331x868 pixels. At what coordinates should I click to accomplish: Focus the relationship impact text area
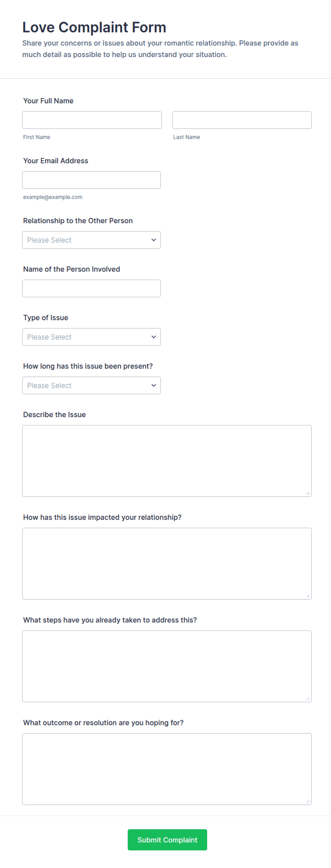pyautogui.click(x=167, y=564)
